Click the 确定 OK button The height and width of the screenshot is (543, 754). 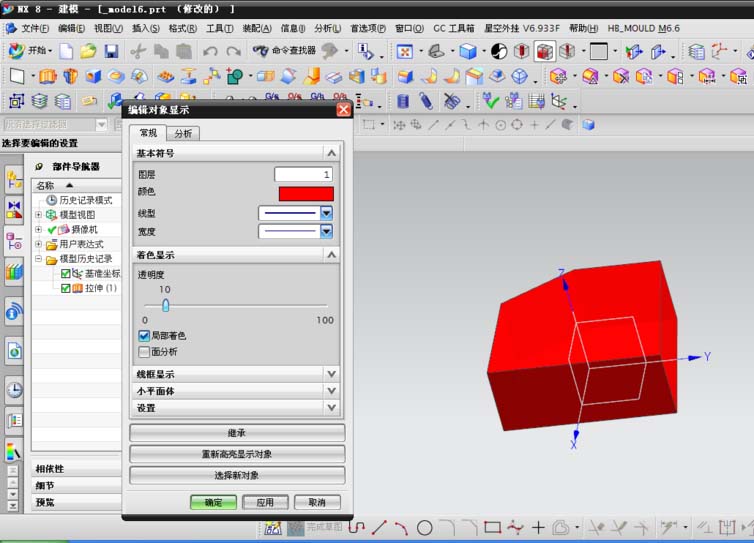[x=213, y=502]
